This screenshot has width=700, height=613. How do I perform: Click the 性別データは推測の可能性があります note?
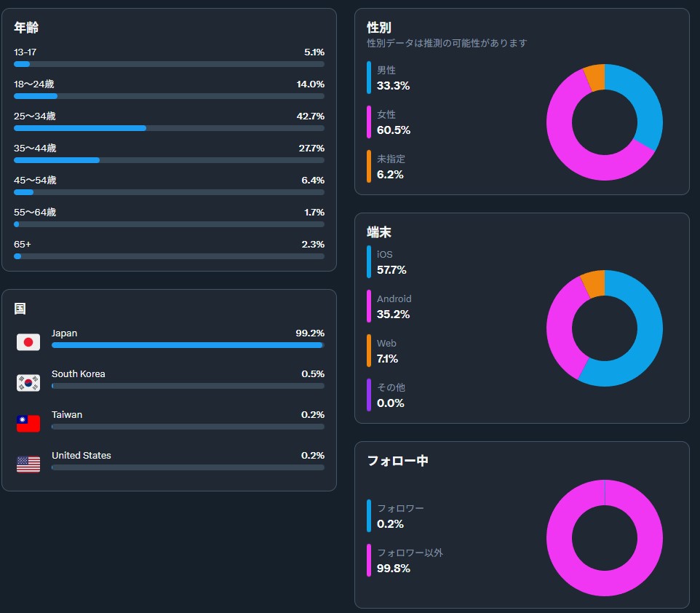447,43
